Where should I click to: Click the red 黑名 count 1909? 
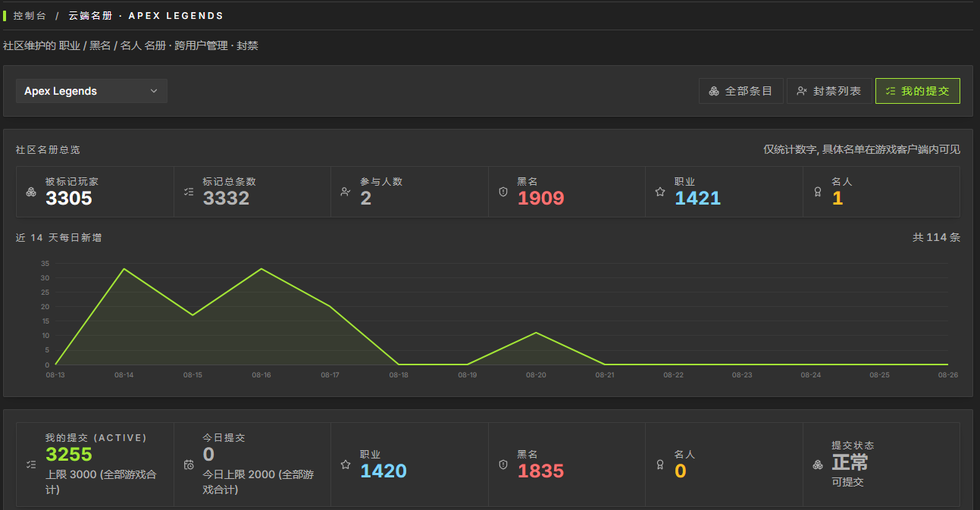click(x=541, y=199)
